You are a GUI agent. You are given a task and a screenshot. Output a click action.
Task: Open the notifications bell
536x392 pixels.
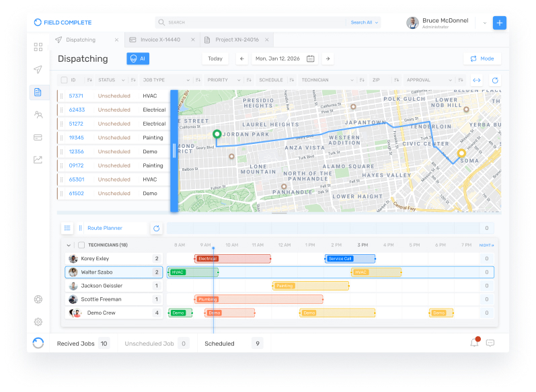click(x=475, y=342)
